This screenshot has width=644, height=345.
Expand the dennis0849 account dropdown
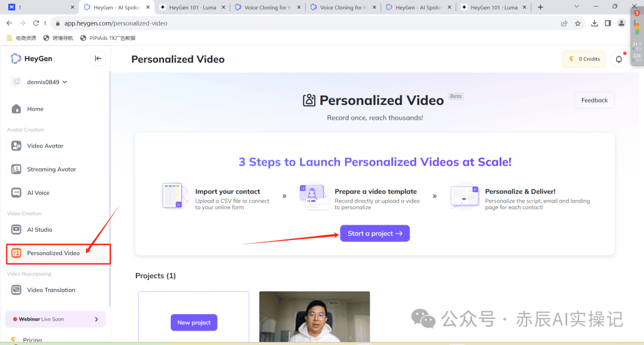pyautogui.click(x=64, y=82)
